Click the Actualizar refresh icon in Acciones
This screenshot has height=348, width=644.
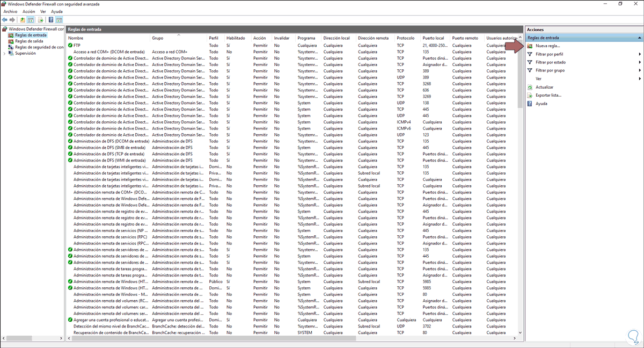click(530, 87)
